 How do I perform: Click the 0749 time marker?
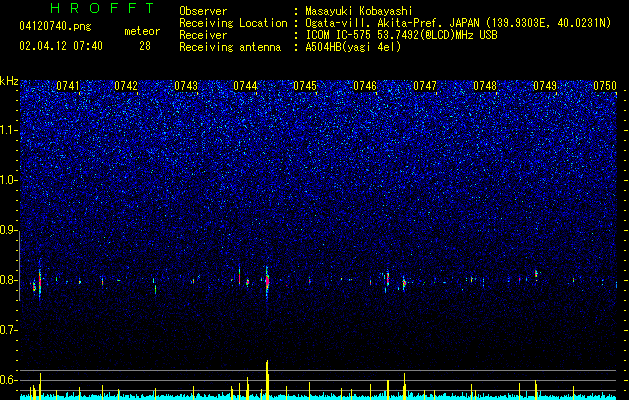click(x=545, y=86)
